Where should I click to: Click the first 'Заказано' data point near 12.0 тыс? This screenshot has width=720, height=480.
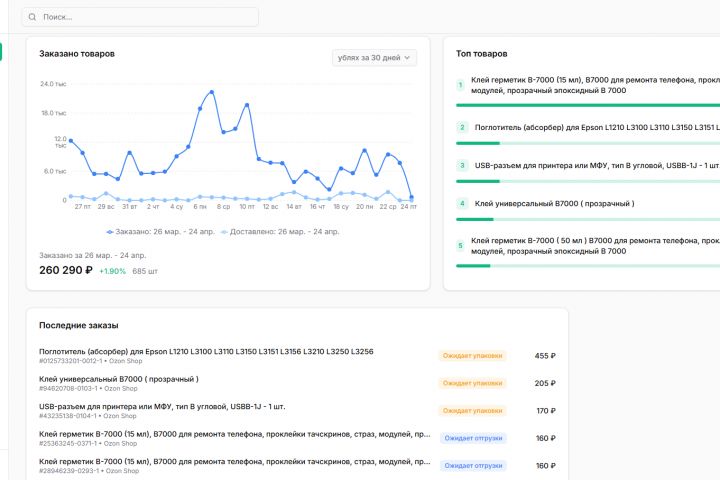pos(71,141)
